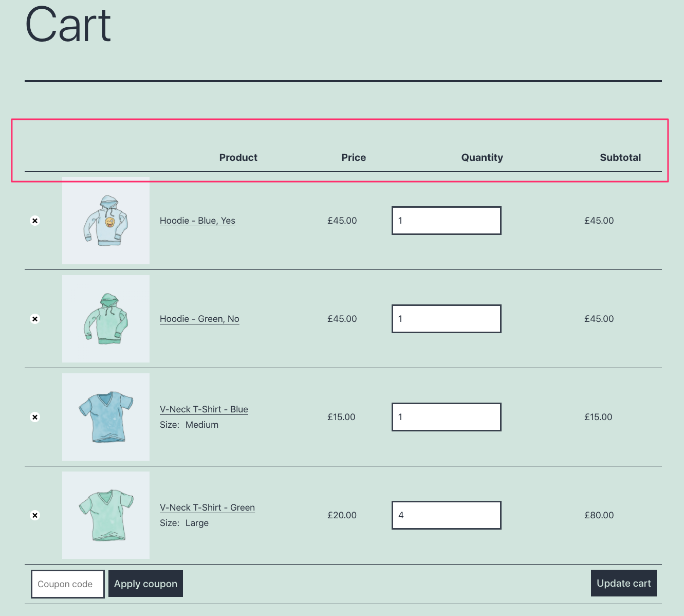684x616 pixels.
Task: Visit the V-Neck T-Shirt - Green page
Action: pyautogui.click(x=208, y=507)
